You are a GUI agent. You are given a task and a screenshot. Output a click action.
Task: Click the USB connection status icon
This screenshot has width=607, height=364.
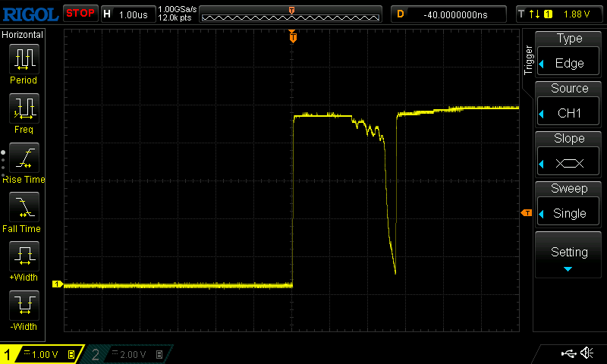(568, 353)
